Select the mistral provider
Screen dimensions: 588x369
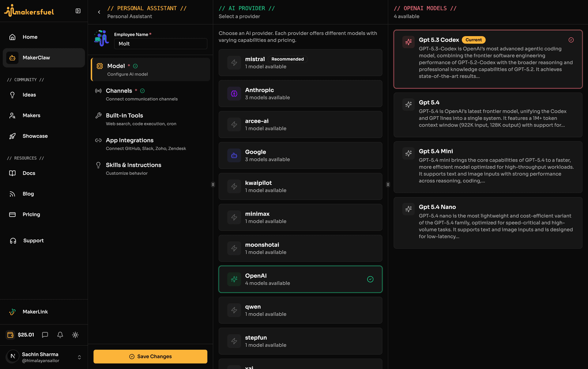pos(300,63)
